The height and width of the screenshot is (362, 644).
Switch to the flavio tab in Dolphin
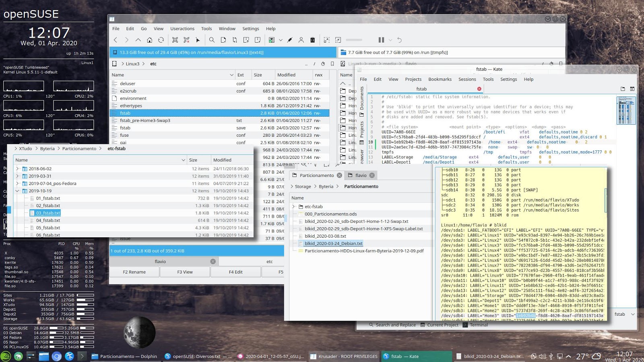coord(361,175)
